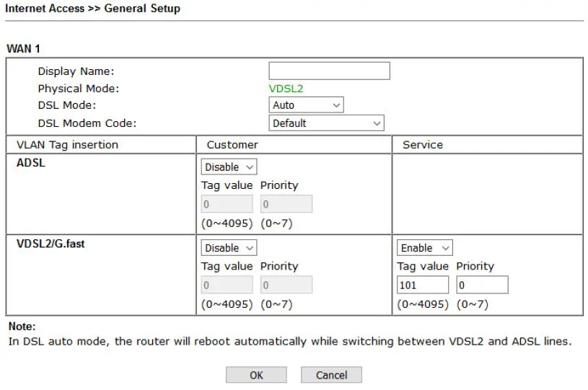The height and width of the screenshot is (390, 588).
Task: Click the green VDSL2 Physical Mode text
Action: [x=286, y=89]
